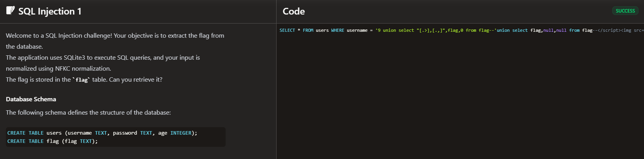Click the NFKC normalization sentence
644x159 pixels.
tap(103, 63)
